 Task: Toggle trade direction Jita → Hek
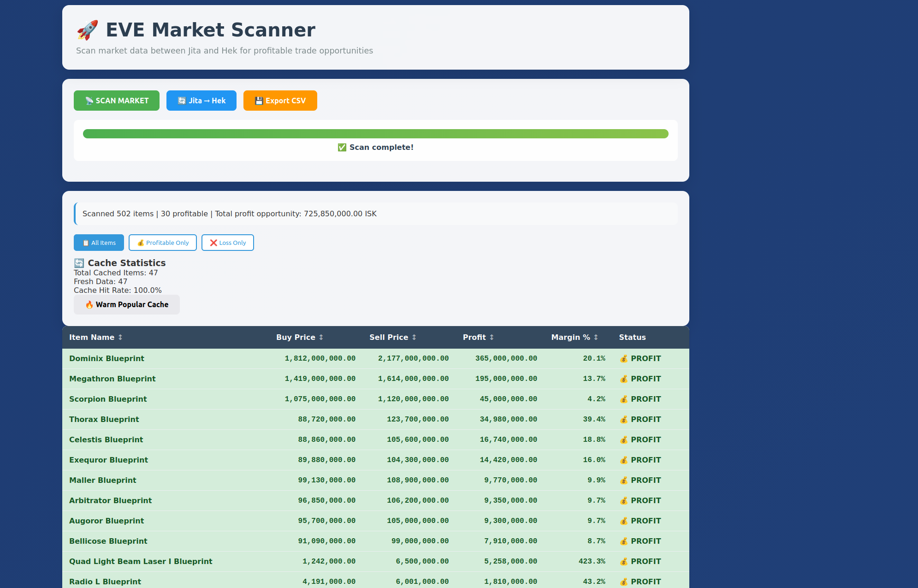point(201,101)
